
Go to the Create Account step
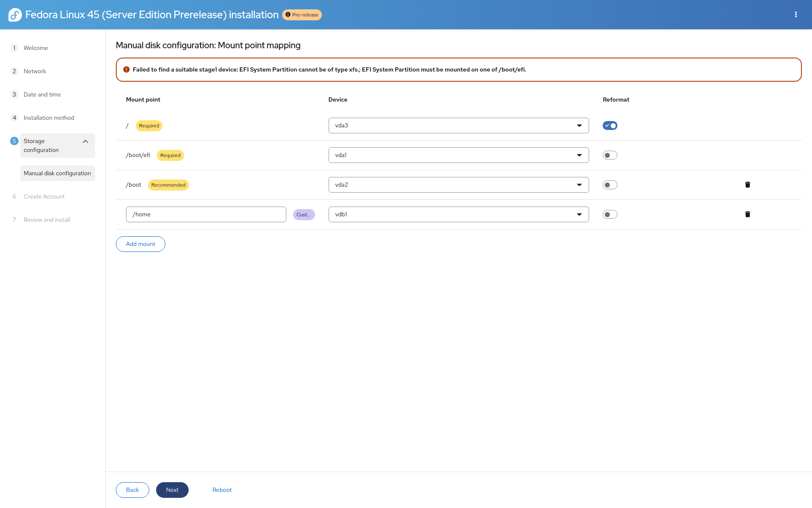(44, 196)
